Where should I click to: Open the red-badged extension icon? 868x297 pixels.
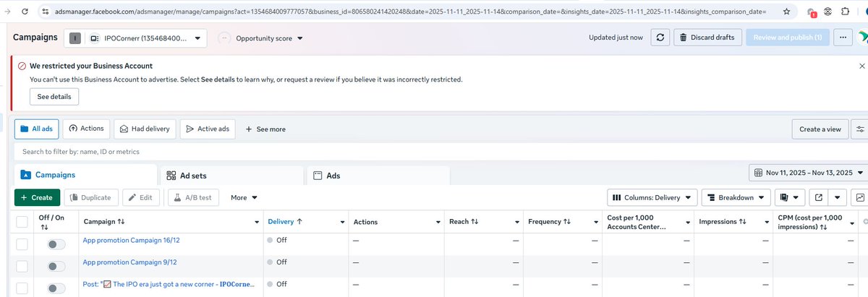pos(812,12)
